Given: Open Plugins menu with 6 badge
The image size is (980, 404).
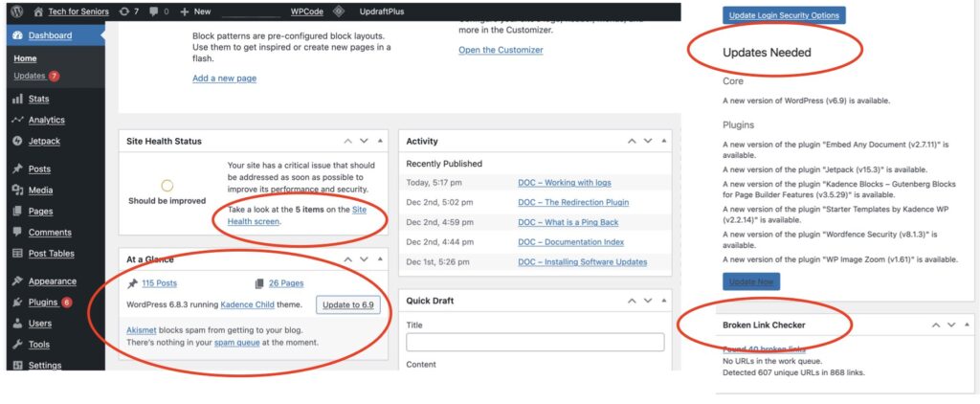Looking at the screenshot, I should point(43,303).
